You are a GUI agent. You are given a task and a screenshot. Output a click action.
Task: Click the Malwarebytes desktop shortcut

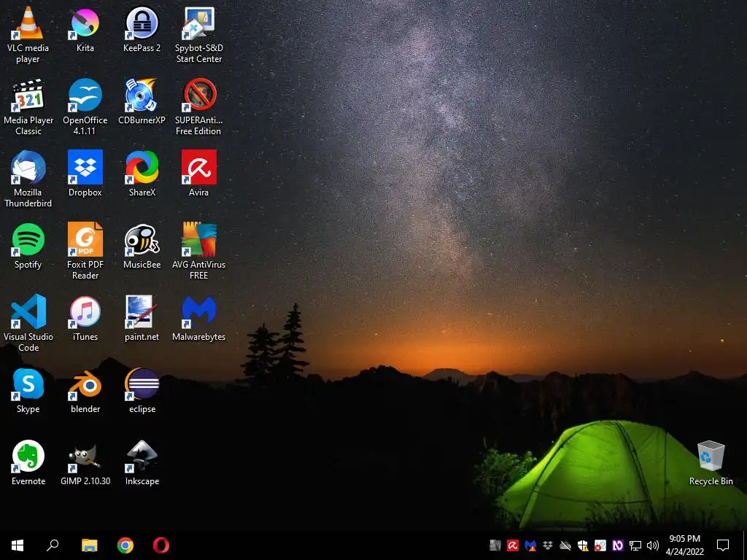pos(198,318)
